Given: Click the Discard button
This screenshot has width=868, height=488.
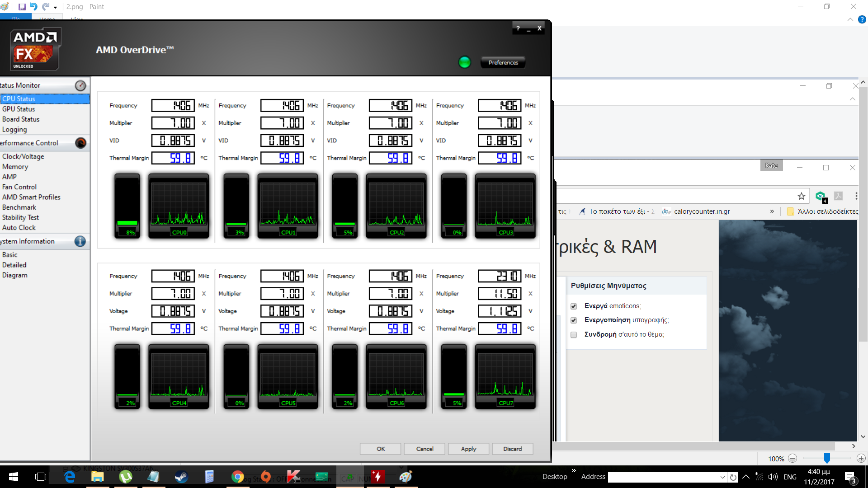Looking at the screenshot, I should [x=513, y=449].
